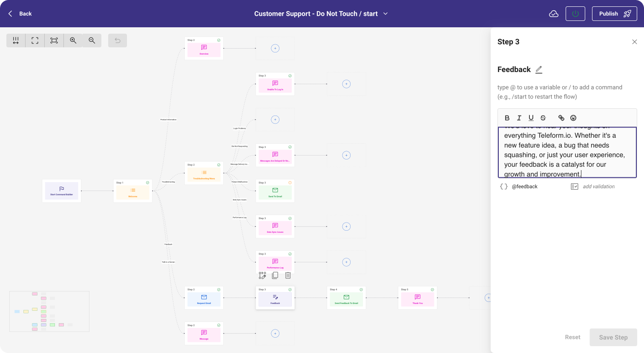The image size is (644, 353).
Task: Open the flow name dropdown chevron
Action: point(385,14)
